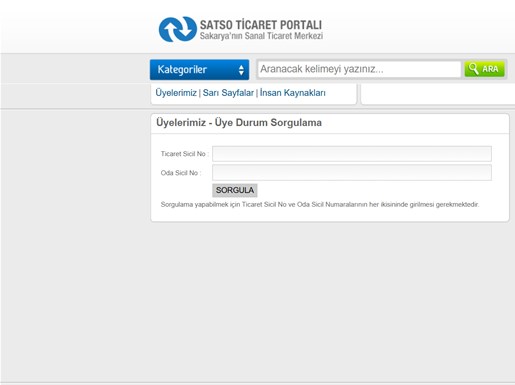Focus the Oda Sicil No field
515x385 pixels.
[x=352, y=173]
